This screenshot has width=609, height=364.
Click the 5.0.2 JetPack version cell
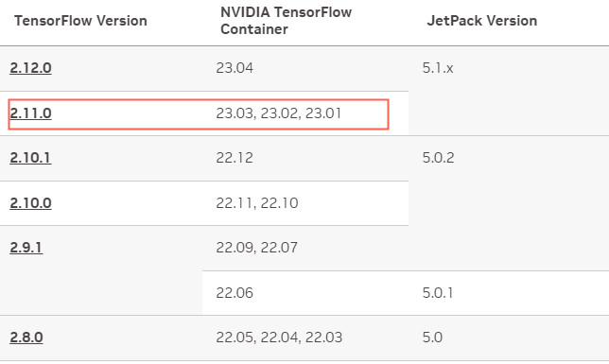click(x=438, y=158)
